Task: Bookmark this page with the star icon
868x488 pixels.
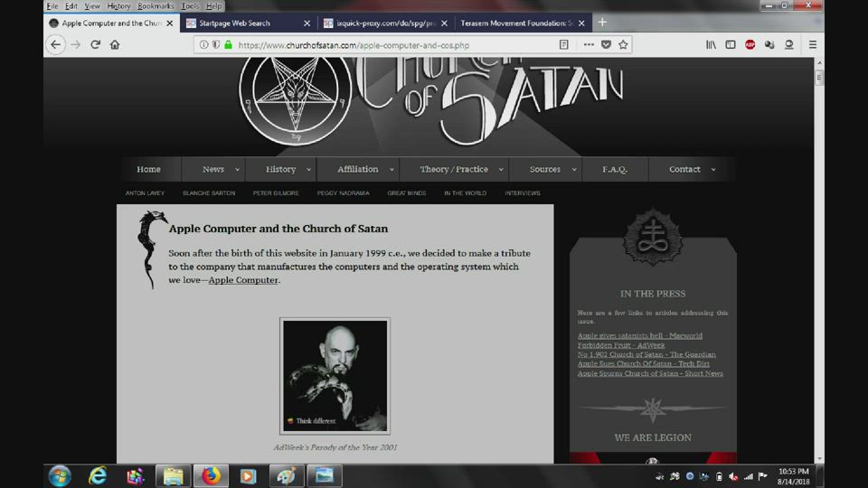Action: point(623,44)
